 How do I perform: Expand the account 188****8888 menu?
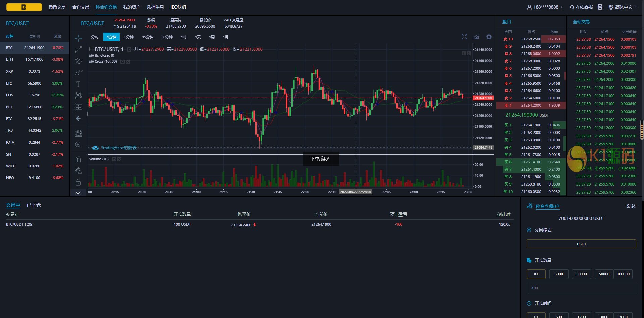545,7
